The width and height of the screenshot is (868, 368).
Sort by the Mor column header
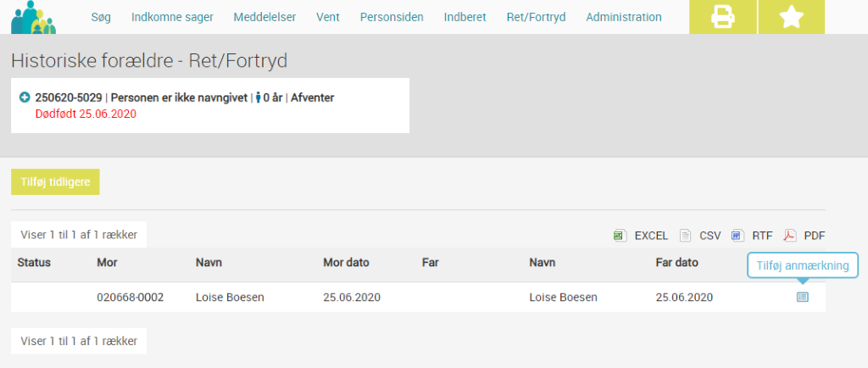point(107,262)
